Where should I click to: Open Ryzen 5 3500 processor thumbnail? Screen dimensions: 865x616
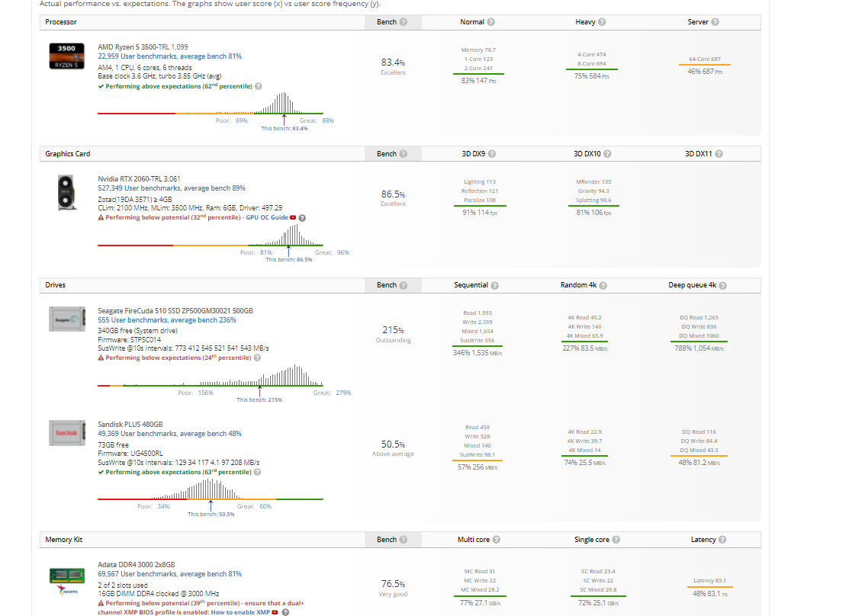[67, 56]
